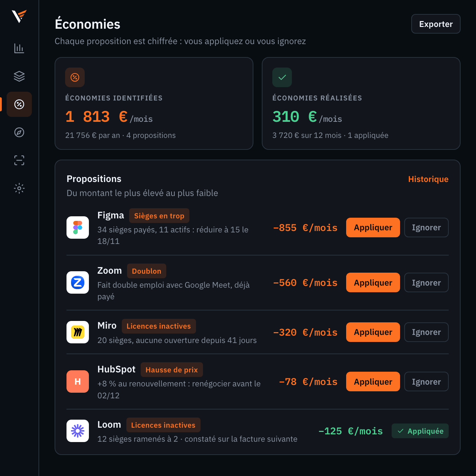The height and width of the screenshot is (476, 476).
Task: Open the Historique link
Action: (428, 179)
